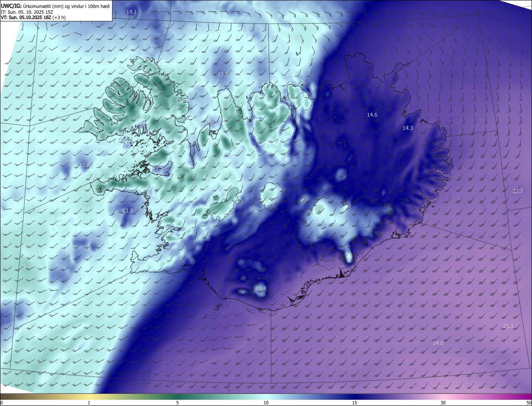Click the 13.0 value label on the map
The width and height of the screenshot is (532, 406).
[84, 165]
